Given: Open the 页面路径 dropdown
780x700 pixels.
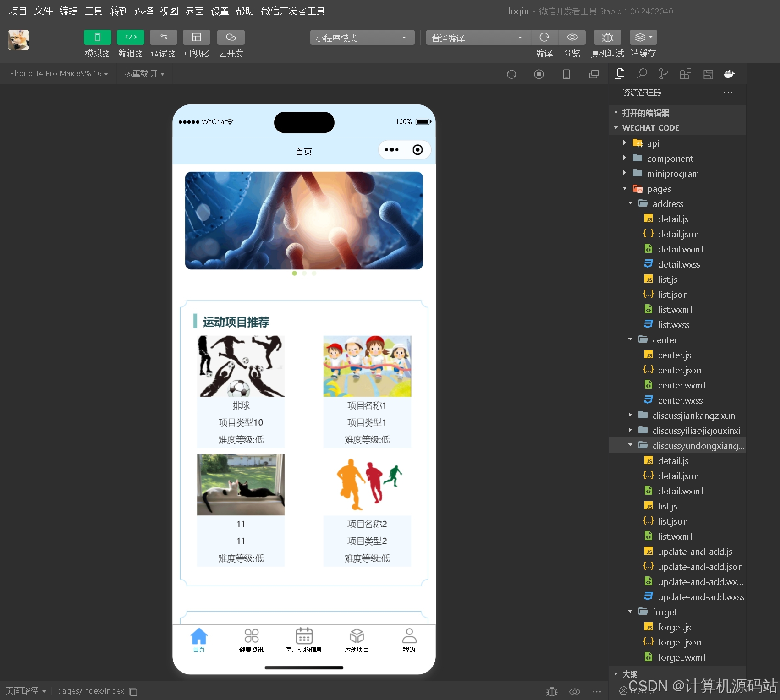Looking at the screenshot, I should 26,691.
